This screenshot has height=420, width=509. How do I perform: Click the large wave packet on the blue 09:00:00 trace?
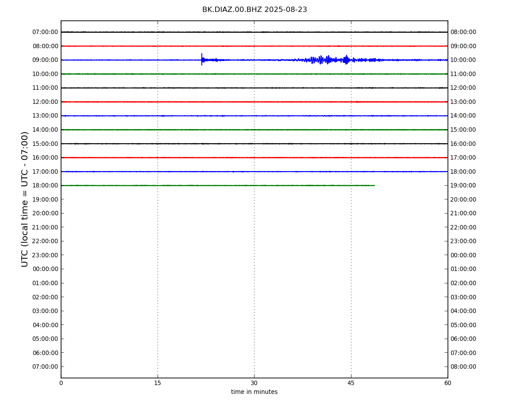(328, 60)
